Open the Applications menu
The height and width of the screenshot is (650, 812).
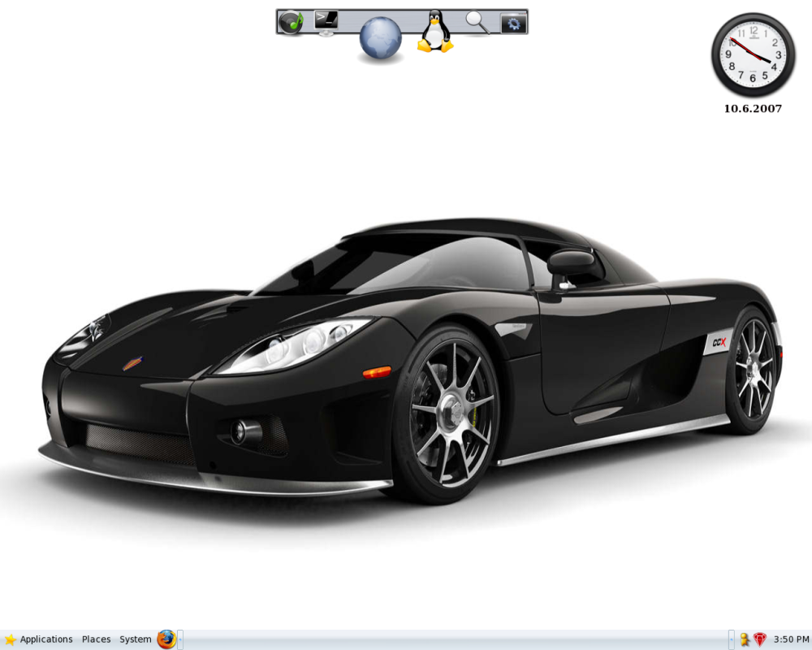39,639
